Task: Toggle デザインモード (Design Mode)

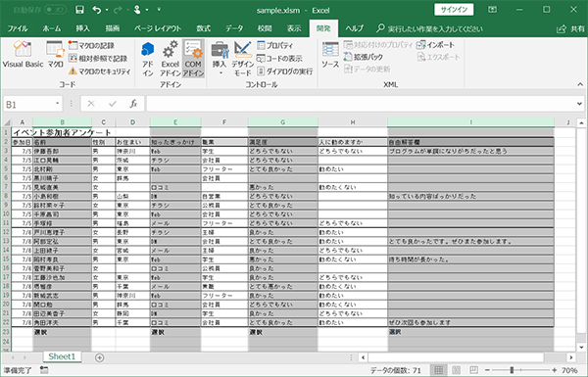Action: click(242, 59)
